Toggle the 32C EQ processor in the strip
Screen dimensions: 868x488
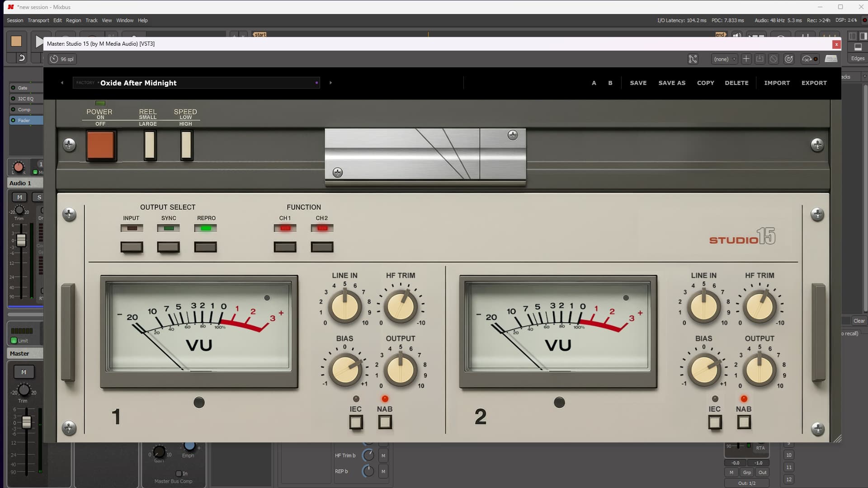pyautogui.click(x=13, y=99)
